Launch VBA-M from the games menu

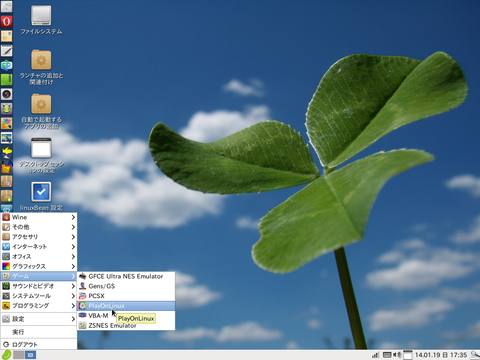click(x=126, y=316)
